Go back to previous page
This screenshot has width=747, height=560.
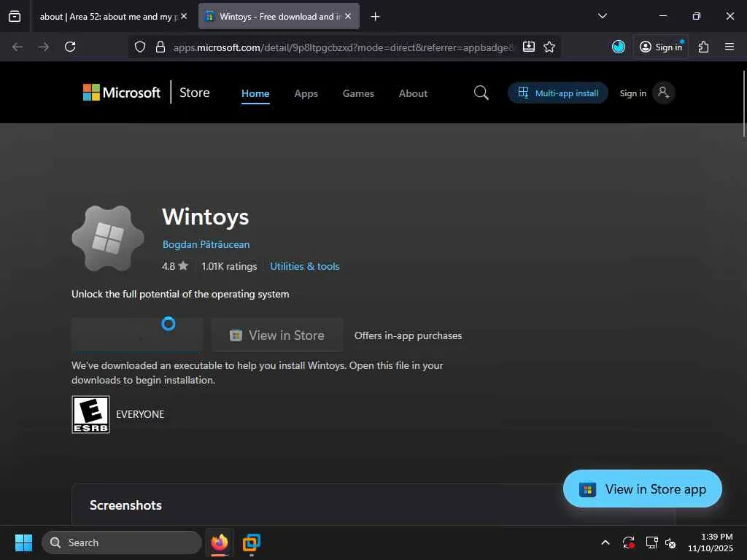point(18,47)
